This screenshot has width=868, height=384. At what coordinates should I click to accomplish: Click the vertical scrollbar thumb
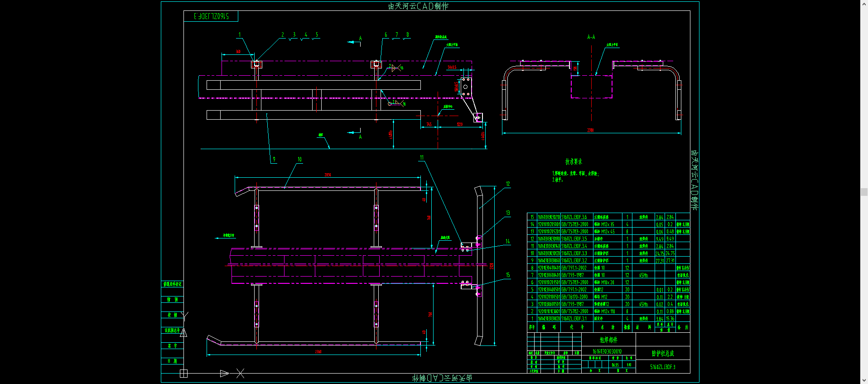pyautogui.click(x=864, y=192)
